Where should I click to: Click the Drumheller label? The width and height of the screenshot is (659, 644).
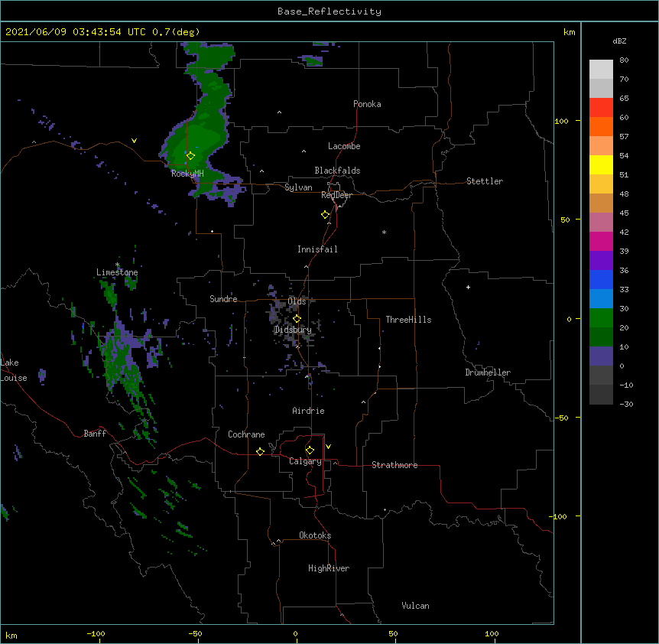pos(488,372)
